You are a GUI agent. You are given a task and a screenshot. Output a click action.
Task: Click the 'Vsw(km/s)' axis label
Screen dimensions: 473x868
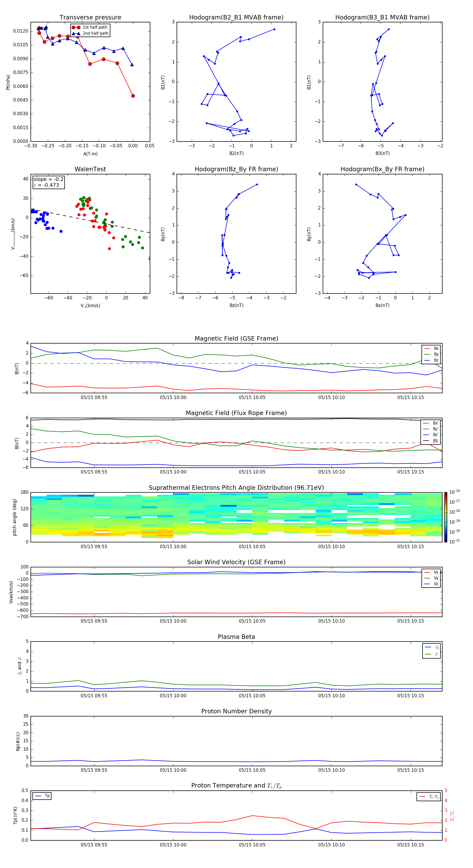click(x=11, y=592)
